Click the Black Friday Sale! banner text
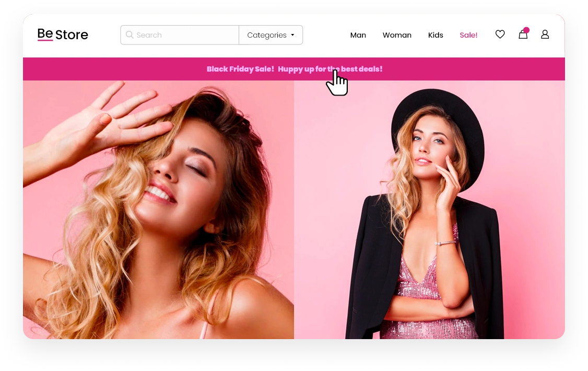588x371 pixels. point(240,69)
